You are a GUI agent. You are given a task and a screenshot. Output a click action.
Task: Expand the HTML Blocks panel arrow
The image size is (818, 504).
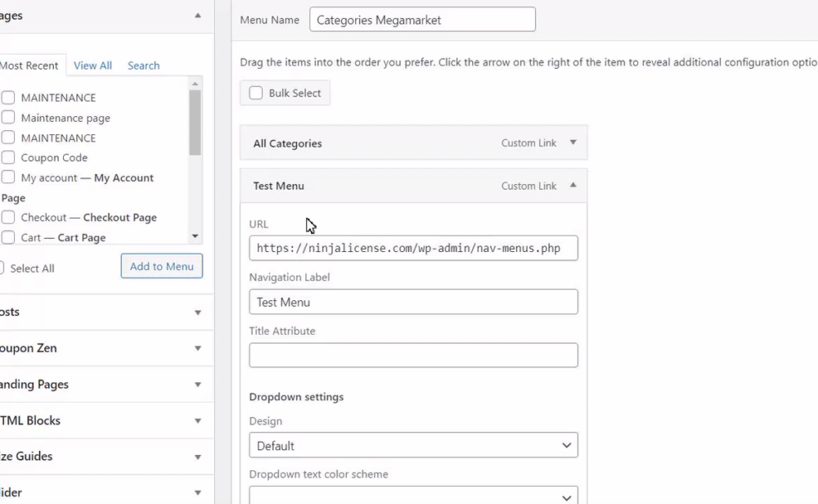pyautogui.click(x=197, y=421)
